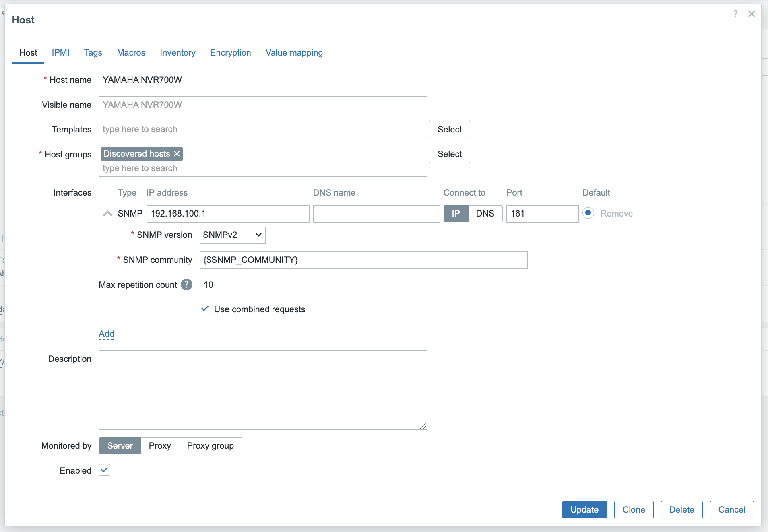Switch Connect to setting to DNS
The height and width of the screenshot is (532, 768).
coord(485,213)
